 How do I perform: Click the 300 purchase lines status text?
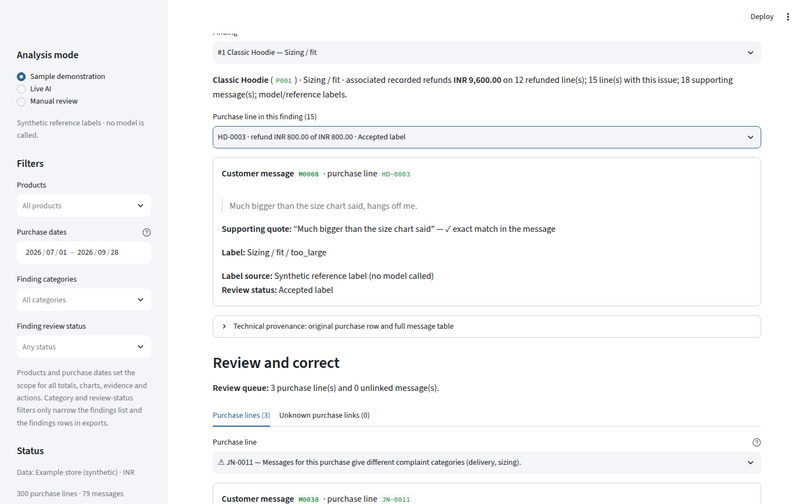(70, 494)
